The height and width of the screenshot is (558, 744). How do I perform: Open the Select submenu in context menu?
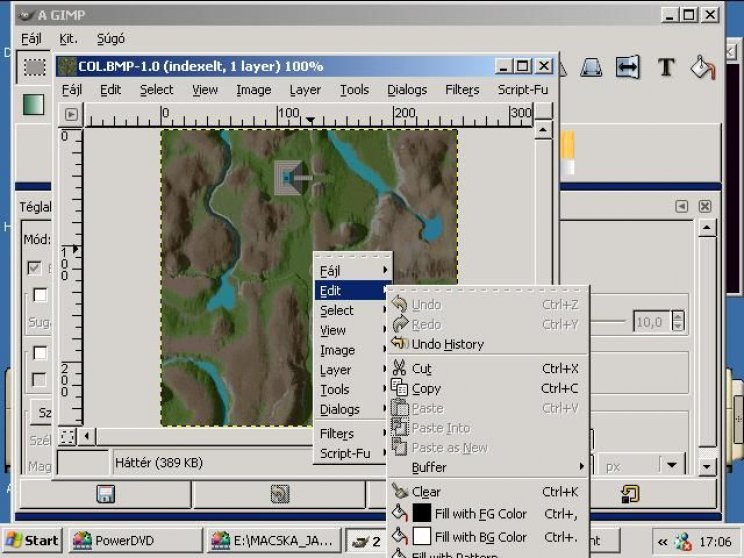353,310
